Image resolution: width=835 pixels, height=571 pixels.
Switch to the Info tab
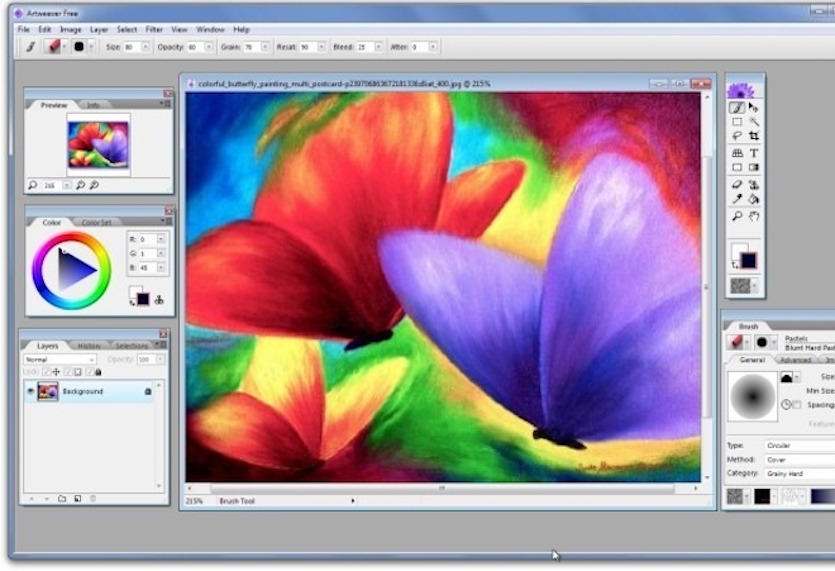point(93,105)
